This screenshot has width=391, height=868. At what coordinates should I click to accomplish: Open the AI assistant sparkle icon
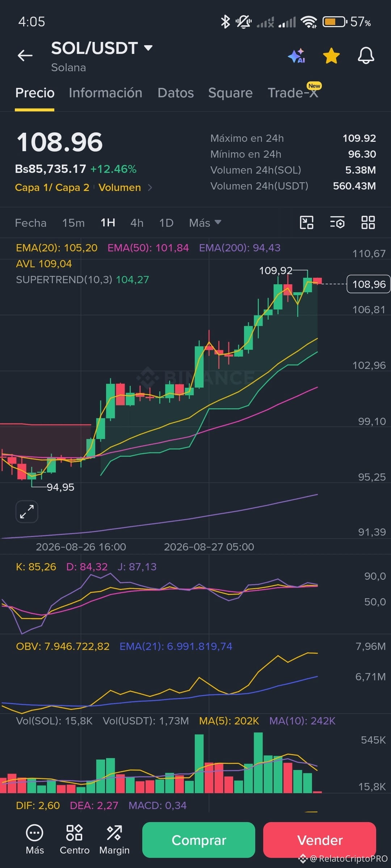point(297,56)
